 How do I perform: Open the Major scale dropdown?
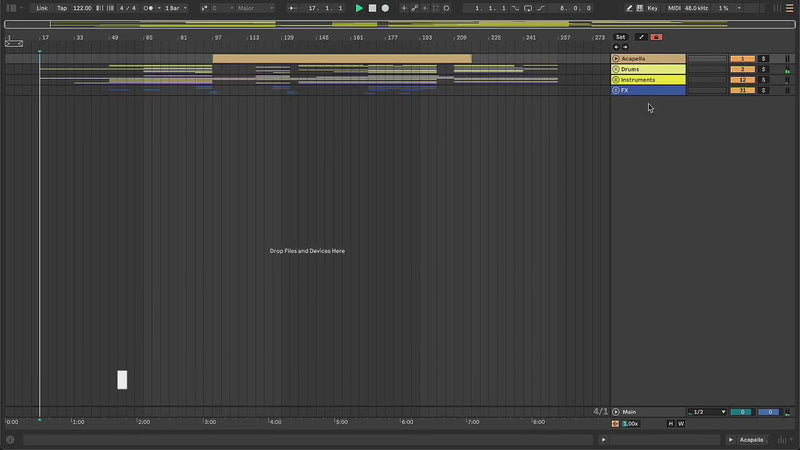(x=255, y=8)
